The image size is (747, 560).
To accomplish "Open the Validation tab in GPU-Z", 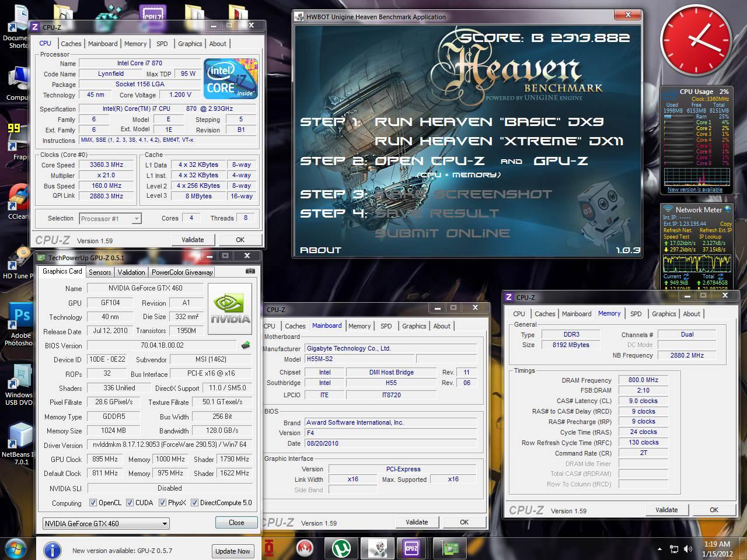I will point(131,272).
